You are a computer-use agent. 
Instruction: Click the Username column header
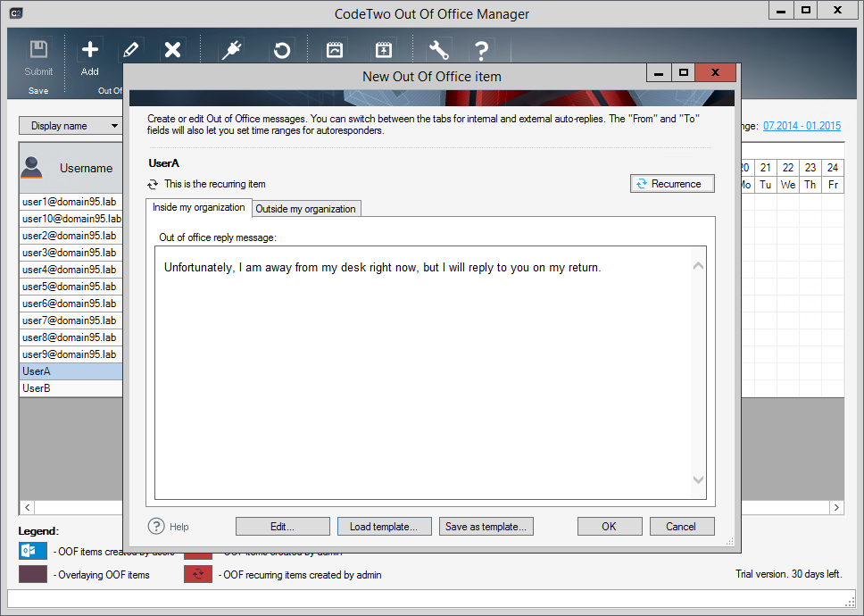pyautogui.click(x=71, y=168)
